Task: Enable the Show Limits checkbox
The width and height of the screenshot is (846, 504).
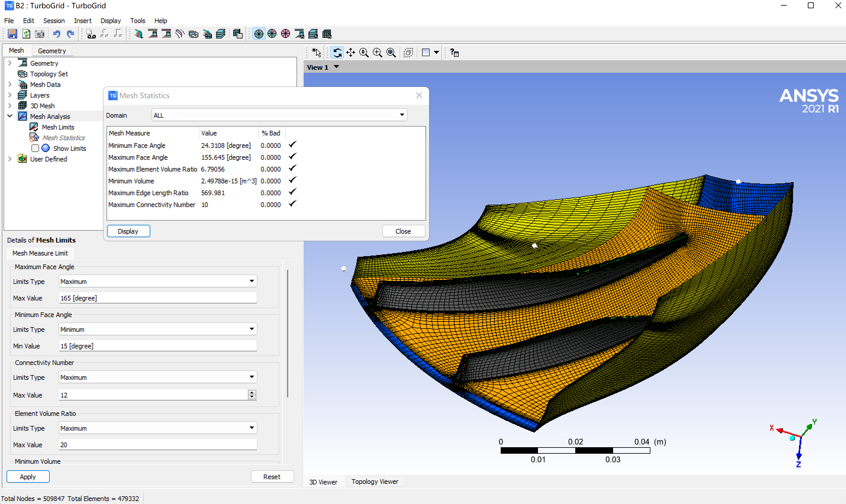Action: (x=35, y=148)
